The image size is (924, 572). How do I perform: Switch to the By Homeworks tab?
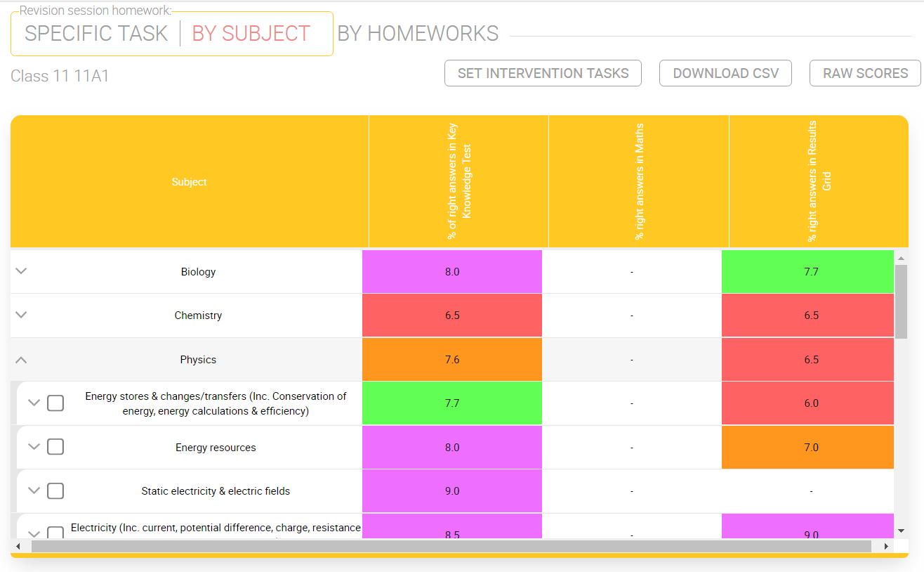[418, 34]
